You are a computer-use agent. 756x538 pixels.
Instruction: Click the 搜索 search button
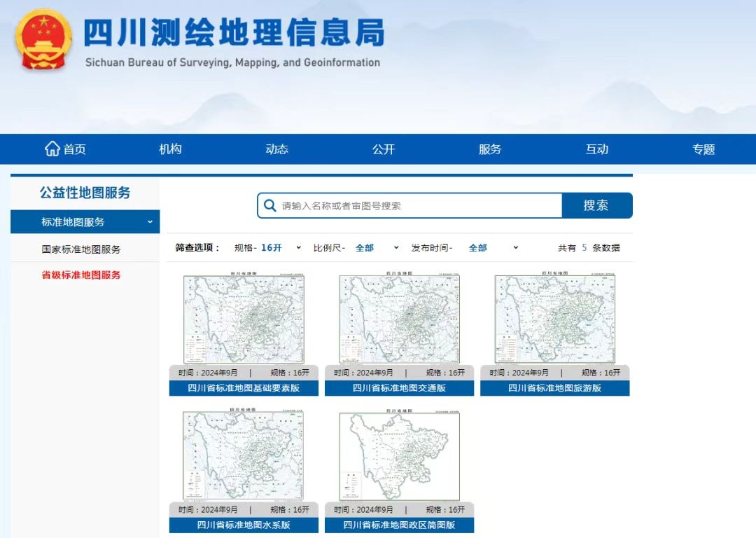click(x=596, y=205)
